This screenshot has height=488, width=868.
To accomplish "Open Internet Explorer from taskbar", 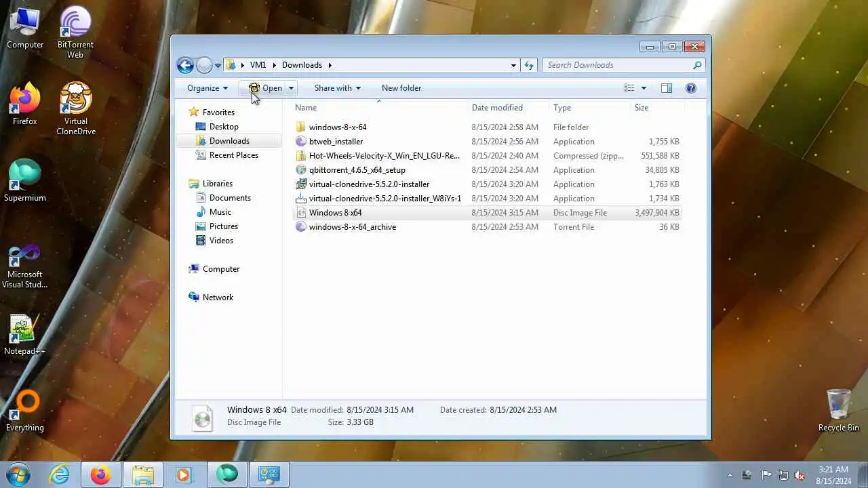I will [x=60, y=474].
